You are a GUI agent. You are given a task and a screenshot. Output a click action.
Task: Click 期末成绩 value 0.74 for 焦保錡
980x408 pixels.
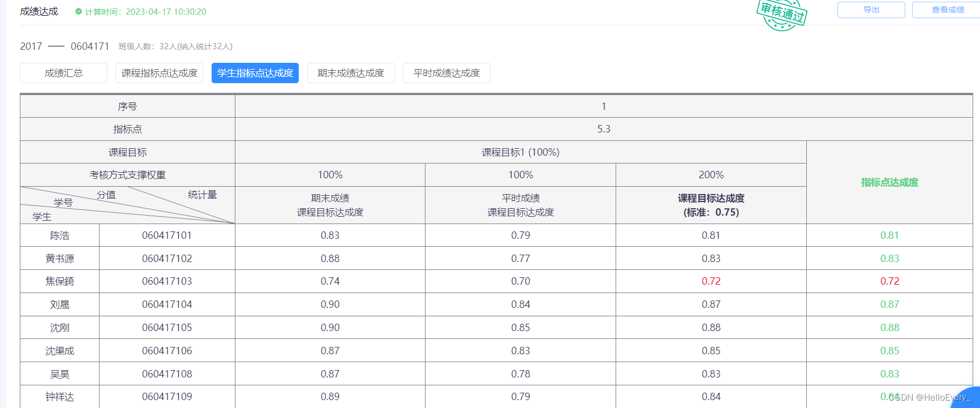pyautogui.click(x=330, y=281)
